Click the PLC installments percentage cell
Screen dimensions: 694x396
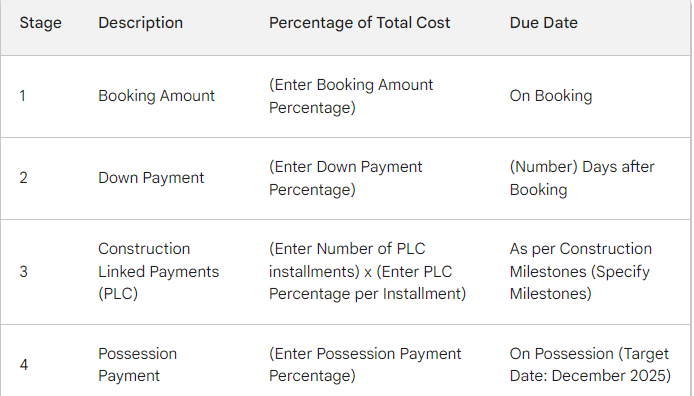point(367,271)
